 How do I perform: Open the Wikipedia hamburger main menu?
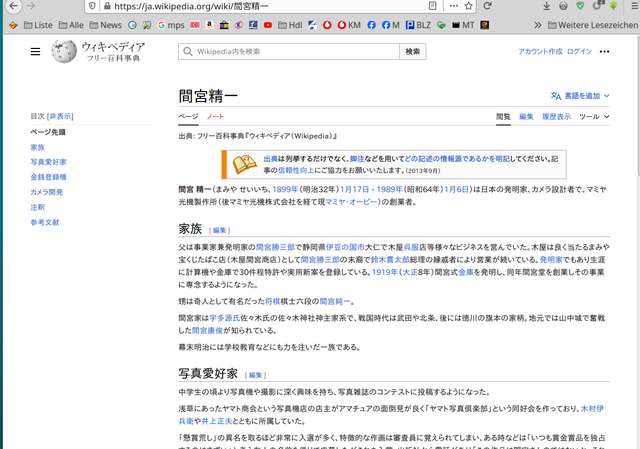point(35,52)
